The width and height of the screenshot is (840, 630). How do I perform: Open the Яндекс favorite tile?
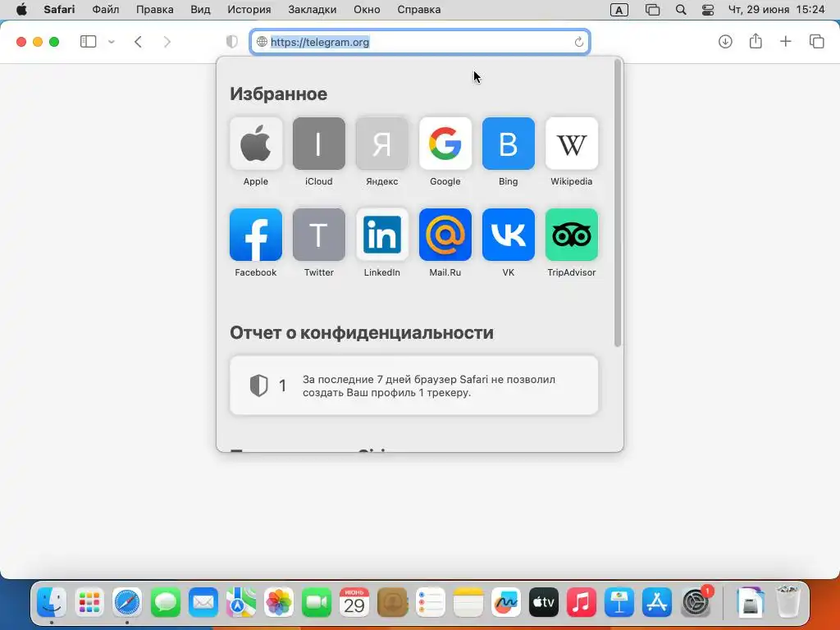(x=382, y=144)
